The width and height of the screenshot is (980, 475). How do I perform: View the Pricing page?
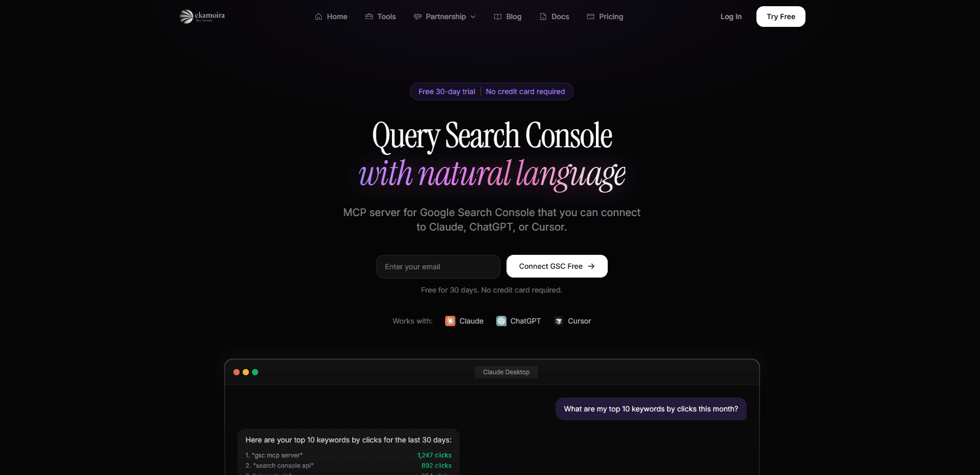[605, 17]
